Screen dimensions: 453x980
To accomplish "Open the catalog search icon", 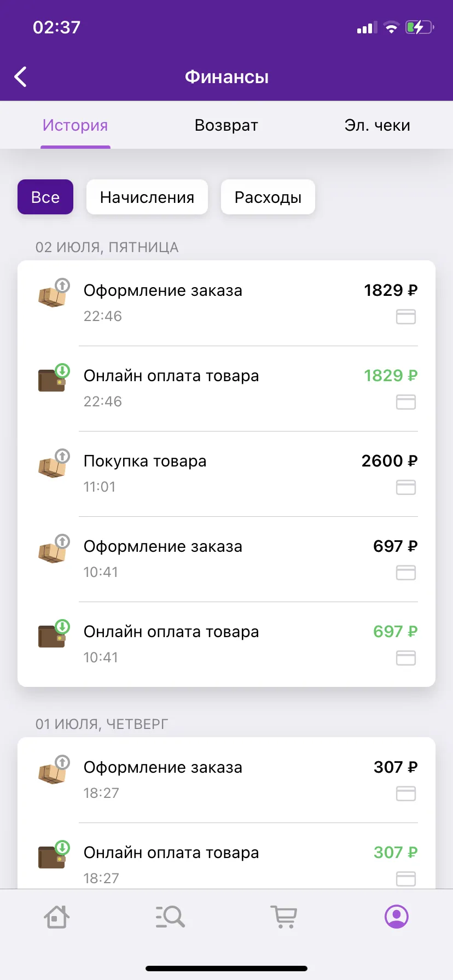I will click(x=170, y=917).
